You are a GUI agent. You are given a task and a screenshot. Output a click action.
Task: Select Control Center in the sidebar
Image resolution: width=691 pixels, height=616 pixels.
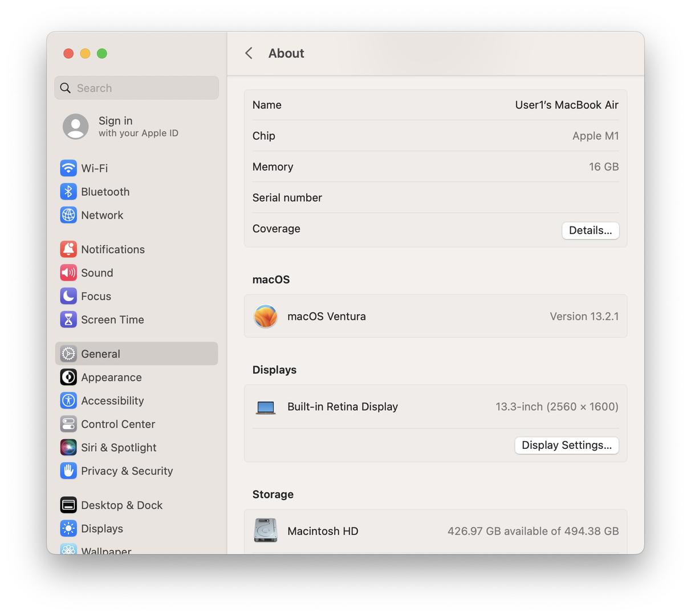136,424
